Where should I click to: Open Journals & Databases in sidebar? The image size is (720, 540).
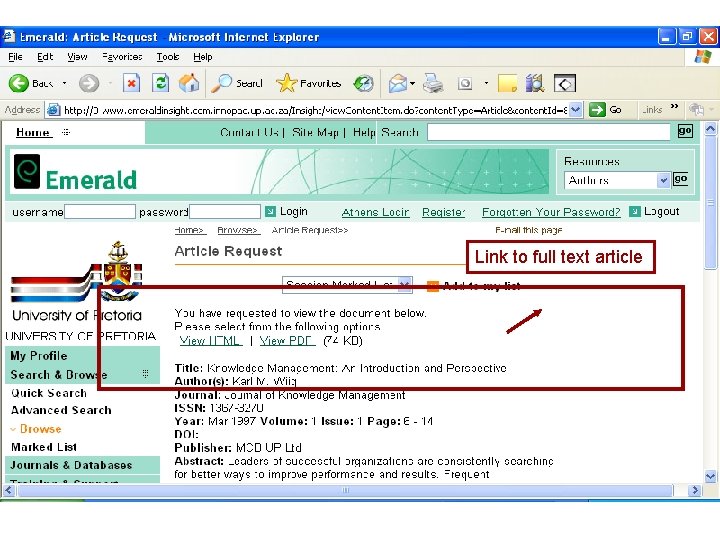[71, 465]
